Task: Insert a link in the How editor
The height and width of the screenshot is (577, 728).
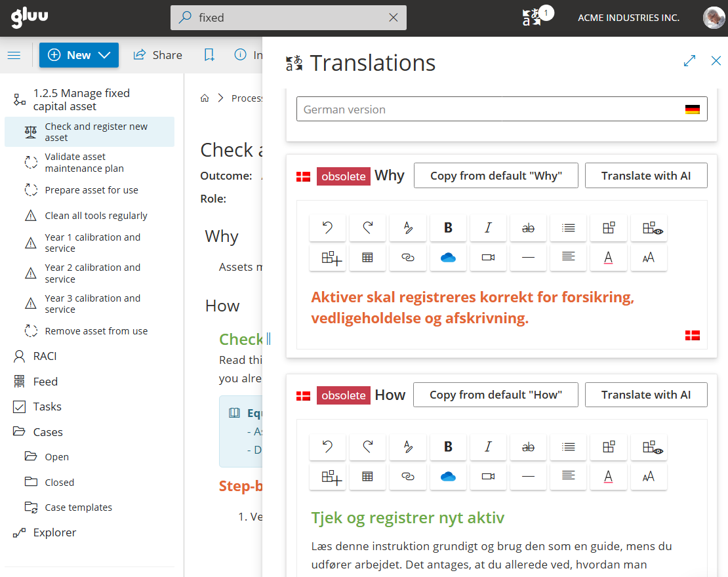Action: [x=408, y=477]
